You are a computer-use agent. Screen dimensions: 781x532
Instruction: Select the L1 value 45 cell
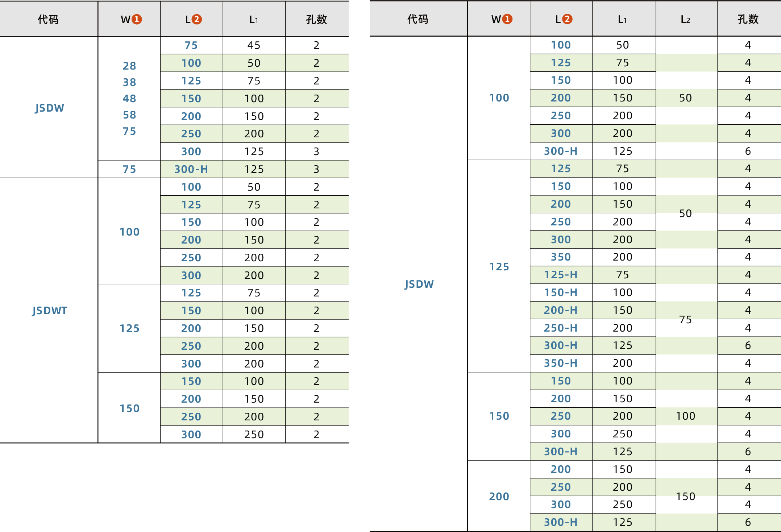click(254, 45)
